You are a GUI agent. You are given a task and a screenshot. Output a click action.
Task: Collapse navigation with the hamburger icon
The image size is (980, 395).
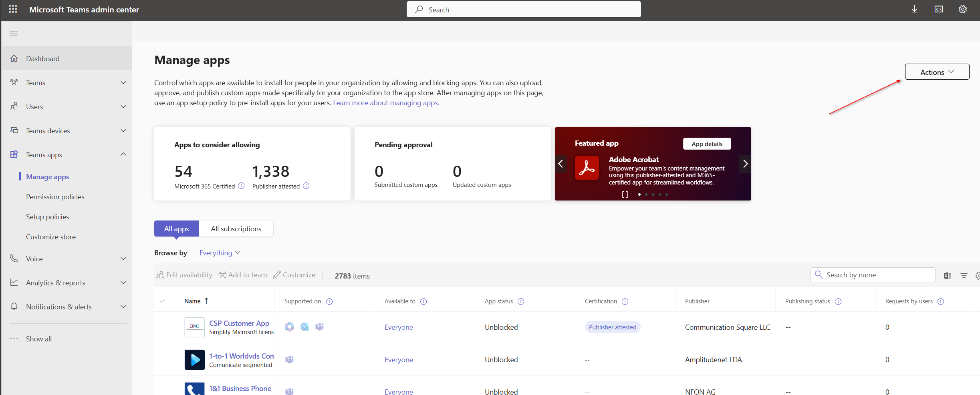click(14, 34)
